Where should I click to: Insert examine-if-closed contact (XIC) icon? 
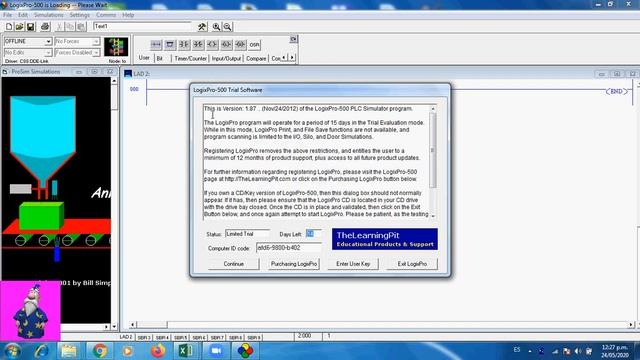coord(184,44)
